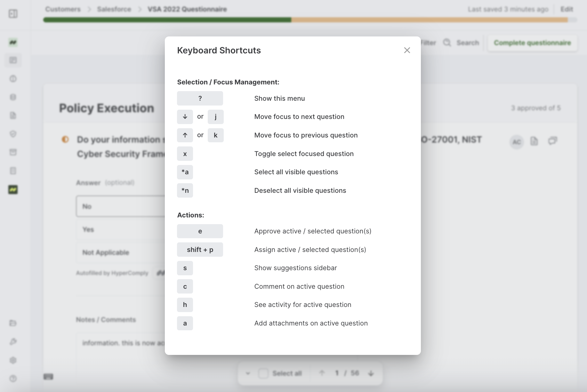The image size is (587, 392).
Task: Open the inbox box sidebar icon
Action: click(x=13, y=152)
